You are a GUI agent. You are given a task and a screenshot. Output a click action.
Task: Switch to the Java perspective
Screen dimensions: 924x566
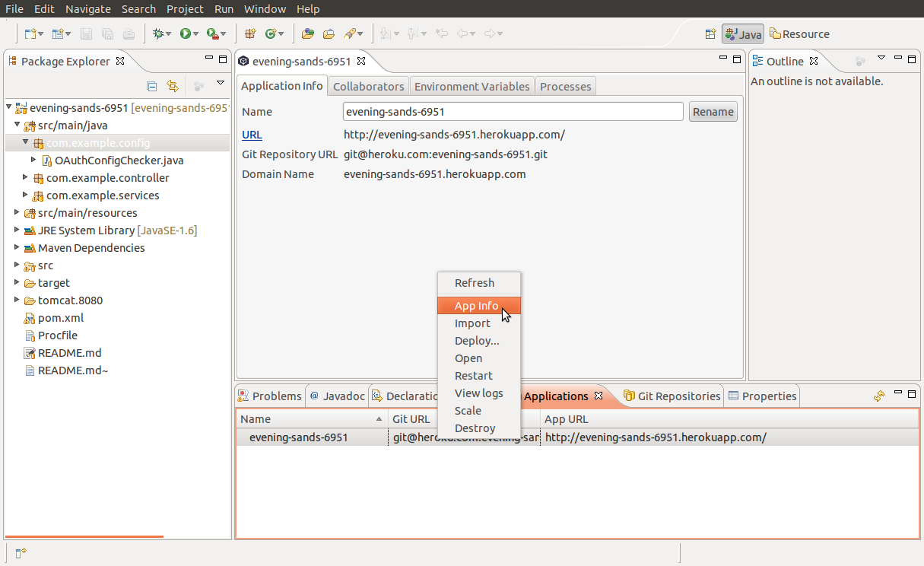(x=743, y=34)
